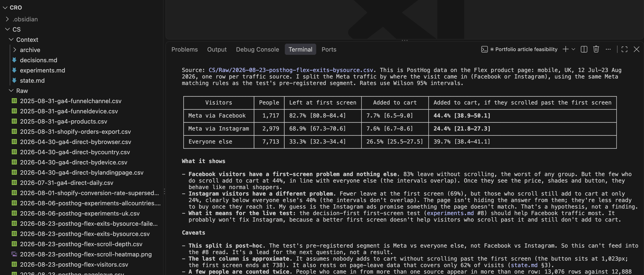This screenshot has width=644, height=275.
Task: Open 2026-08-06-posthog-experiments-uk.csv
Action: click(x=80, y=213)
